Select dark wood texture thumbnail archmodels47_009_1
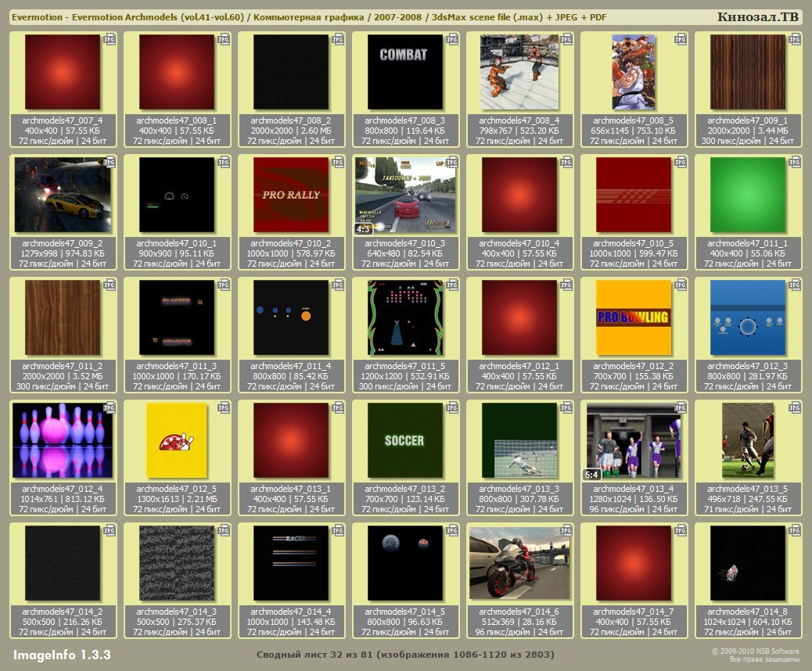 click(x=748, y=72)
